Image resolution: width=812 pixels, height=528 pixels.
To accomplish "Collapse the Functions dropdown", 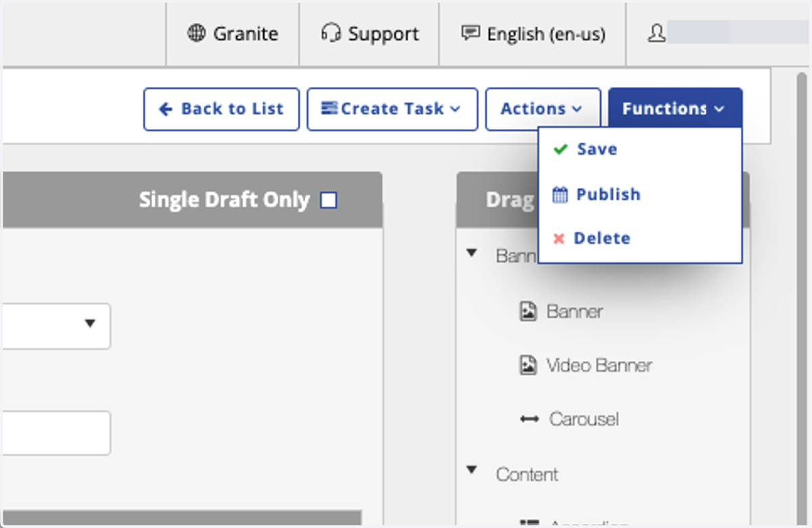I will point(675,109).
